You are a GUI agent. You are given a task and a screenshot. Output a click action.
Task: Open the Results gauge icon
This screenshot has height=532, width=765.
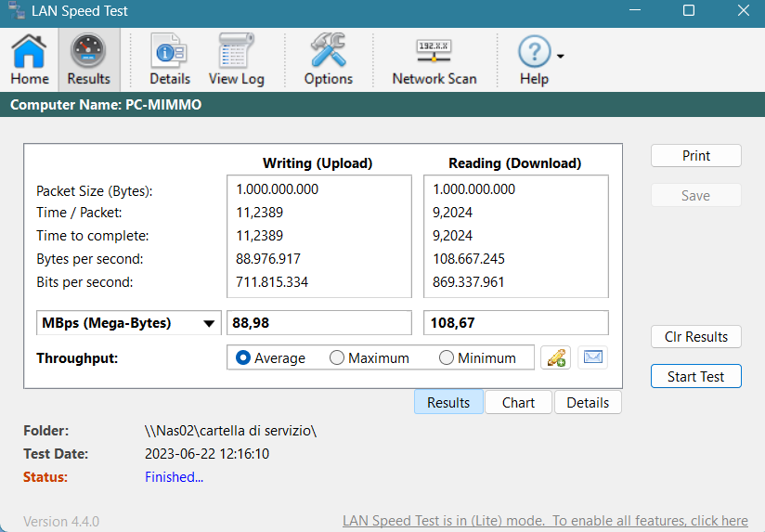(89, 59)
